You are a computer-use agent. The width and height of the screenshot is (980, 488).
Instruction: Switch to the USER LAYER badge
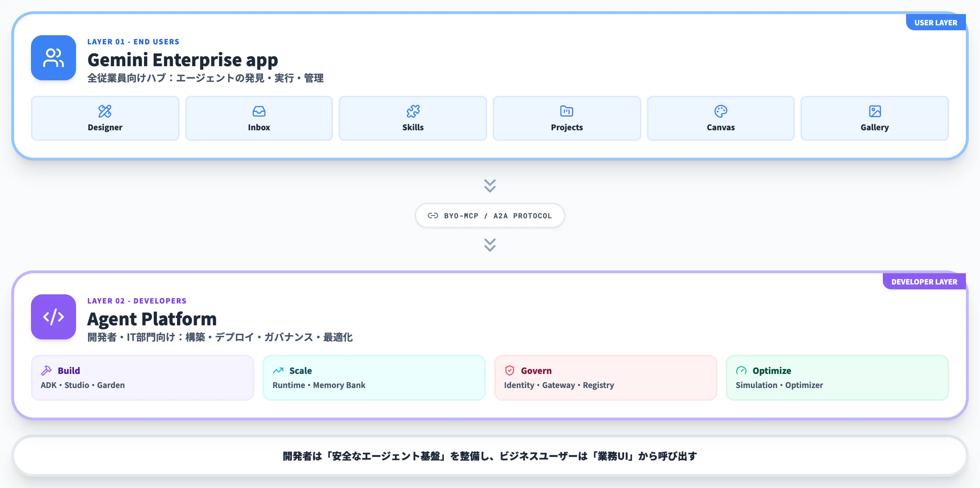tap(936, 23)
